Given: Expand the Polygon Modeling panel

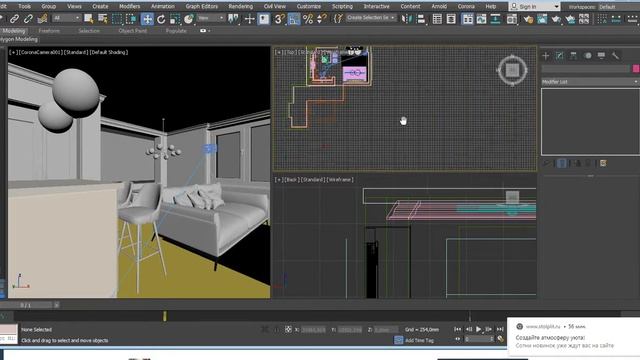Looking at the screenshot, I should (x=19, y=40).
